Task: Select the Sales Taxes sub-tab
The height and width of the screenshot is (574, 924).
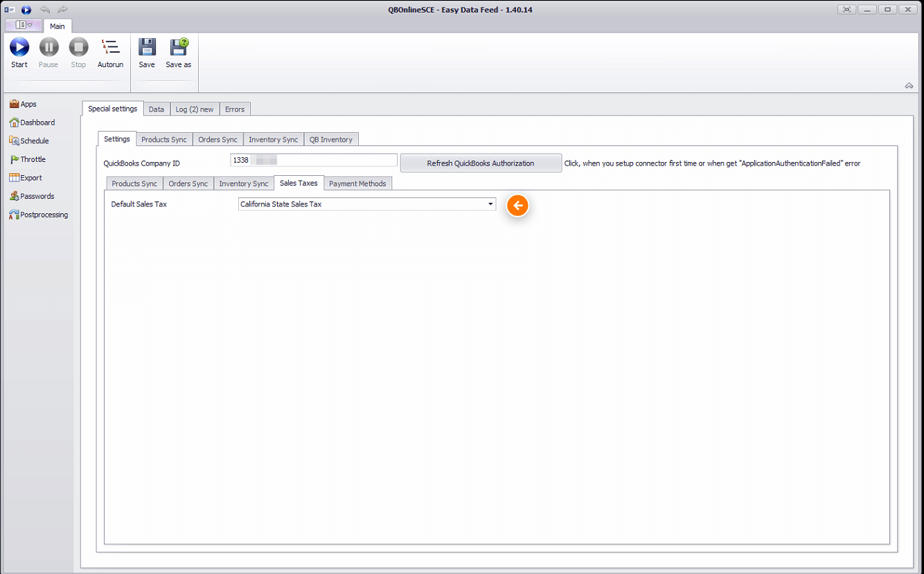Action: [299, 183]
